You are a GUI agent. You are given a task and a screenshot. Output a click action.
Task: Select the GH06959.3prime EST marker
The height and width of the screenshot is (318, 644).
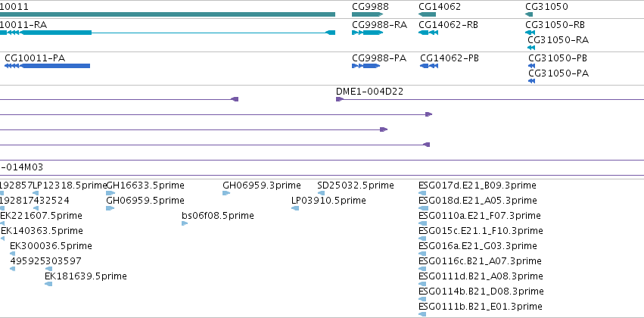click(226, 193)
